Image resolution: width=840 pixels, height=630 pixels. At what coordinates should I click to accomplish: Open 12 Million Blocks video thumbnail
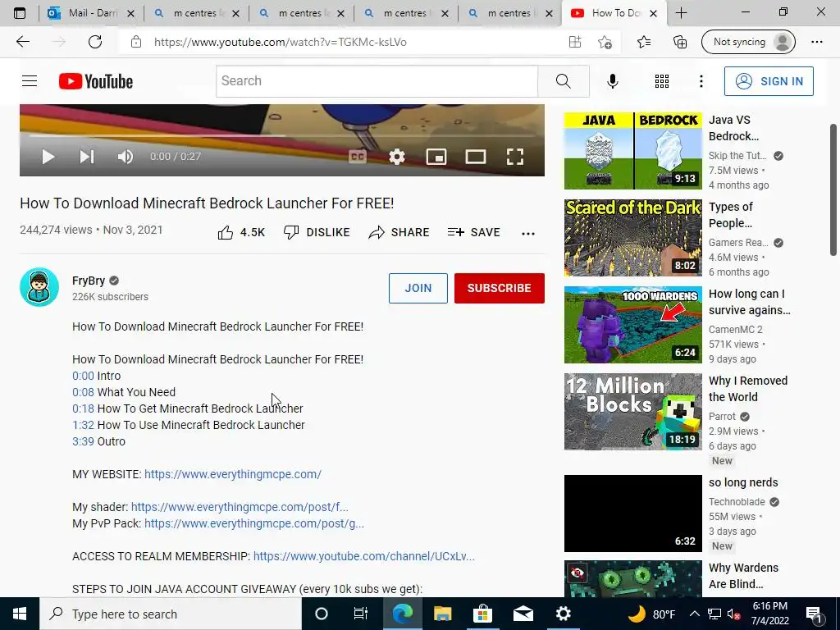[632, 412]
